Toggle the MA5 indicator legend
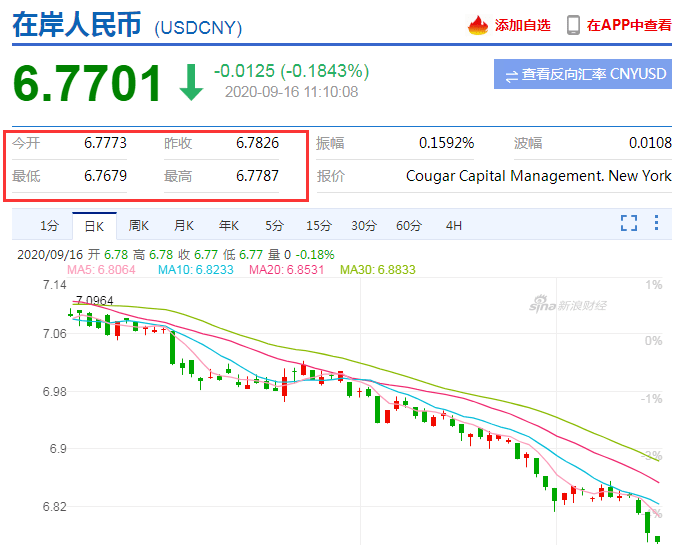The height and width of the screenshot is (545, 686). point(101,269)
